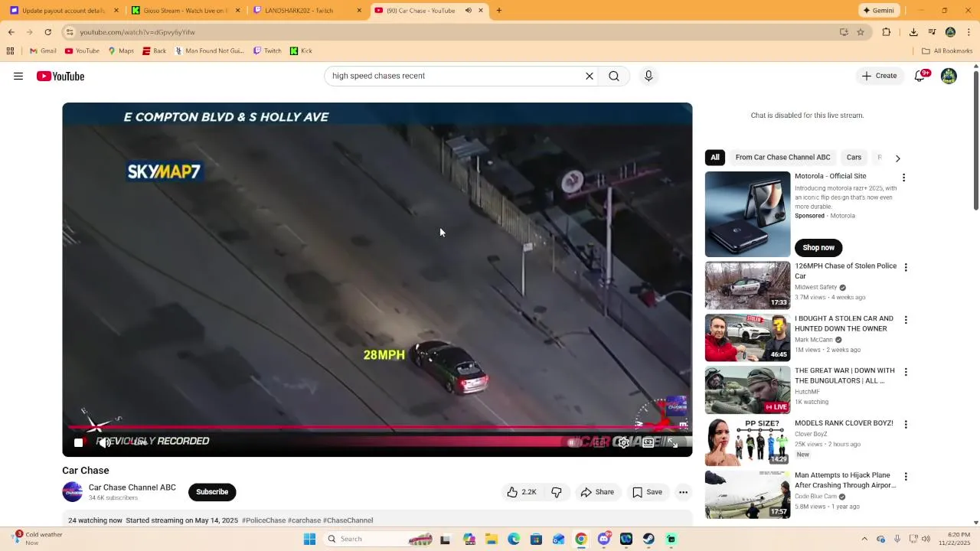Go to the YouTube home logo
980x551 pixels.
(60, 76)
